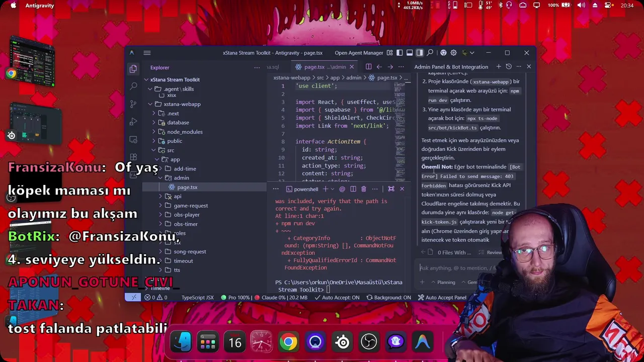Click the title bar search magnifier icon
644x362 pixels.
tap(430, 53)
